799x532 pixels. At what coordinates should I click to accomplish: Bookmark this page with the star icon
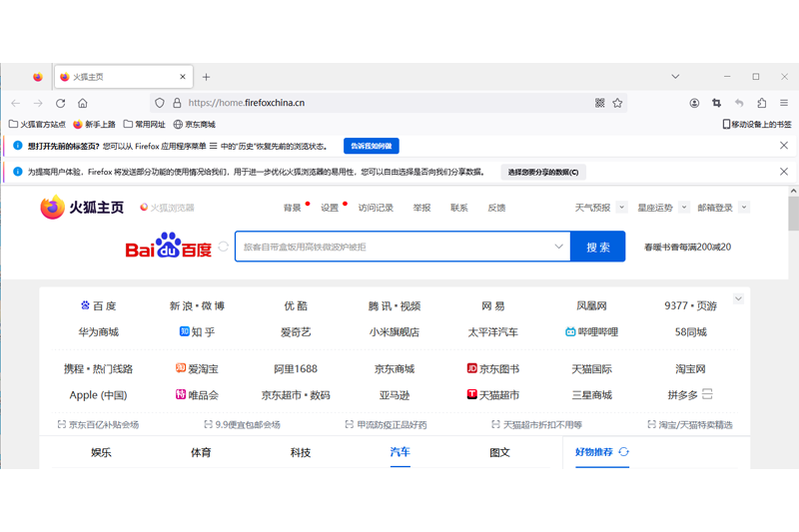[x=617, y=103]
